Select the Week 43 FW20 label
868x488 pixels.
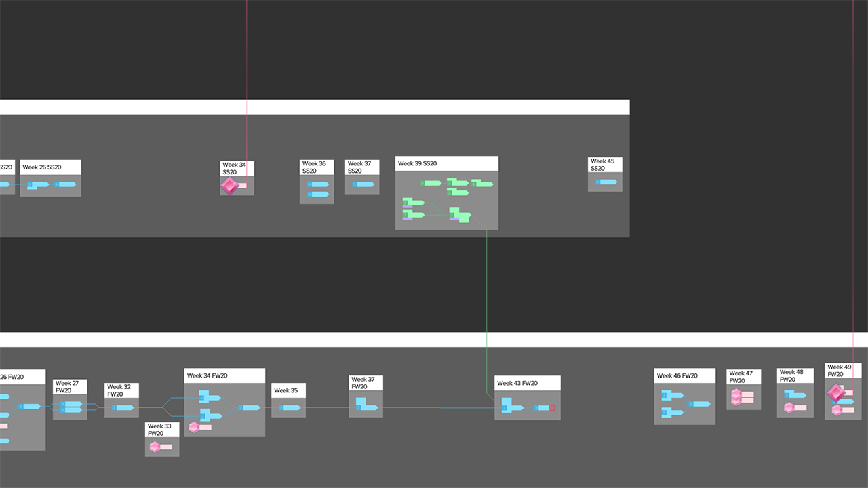click(517, 383)
